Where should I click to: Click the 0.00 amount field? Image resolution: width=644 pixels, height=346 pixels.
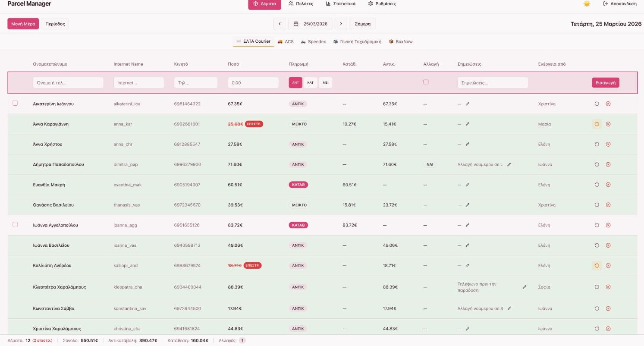pos(253,82)
